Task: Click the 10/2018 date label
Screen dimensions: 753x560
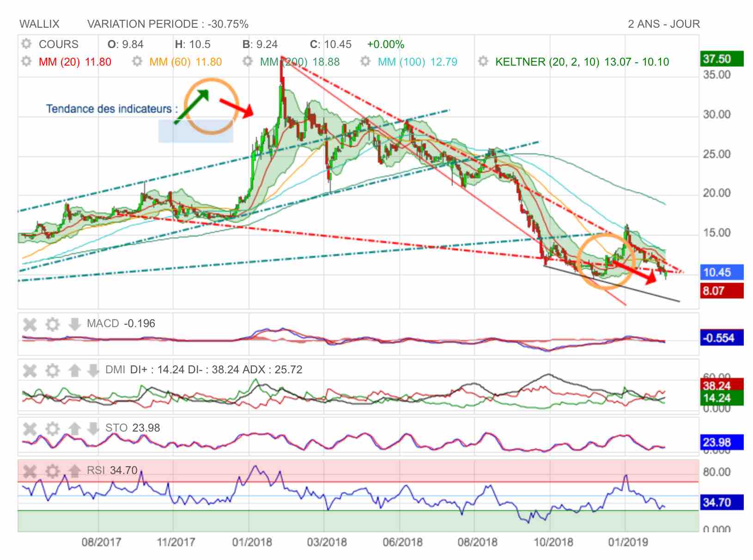Action: [x=553, y=542]
